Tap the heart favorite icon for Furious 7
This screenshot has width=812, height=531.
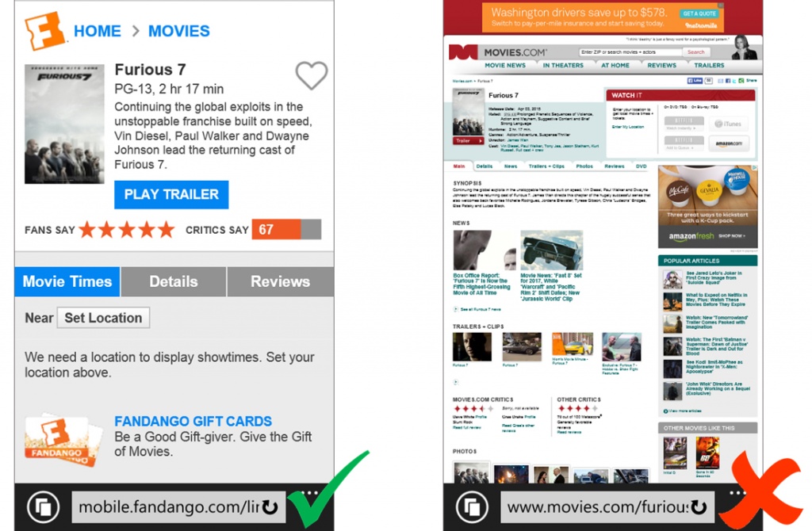311,75
